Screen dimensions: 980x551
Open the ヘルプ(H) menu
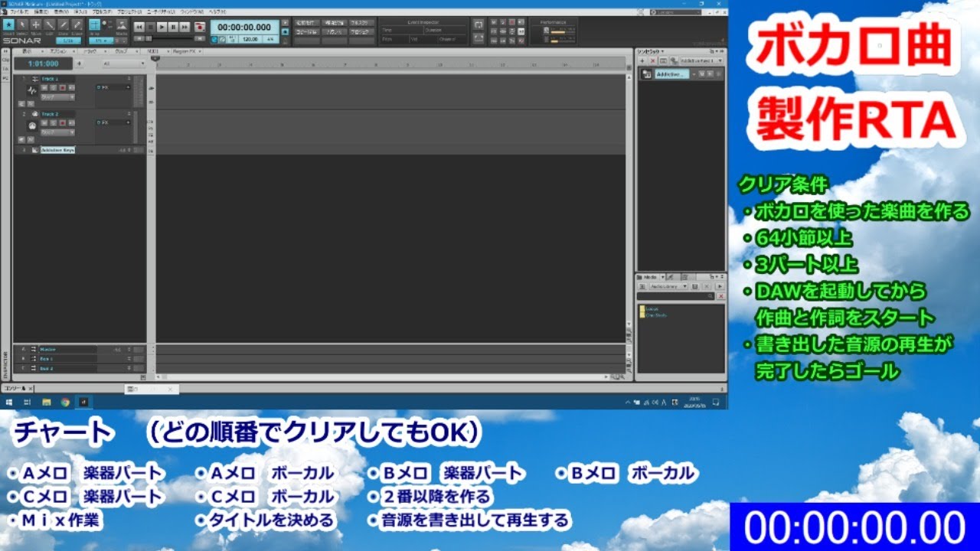217,12
